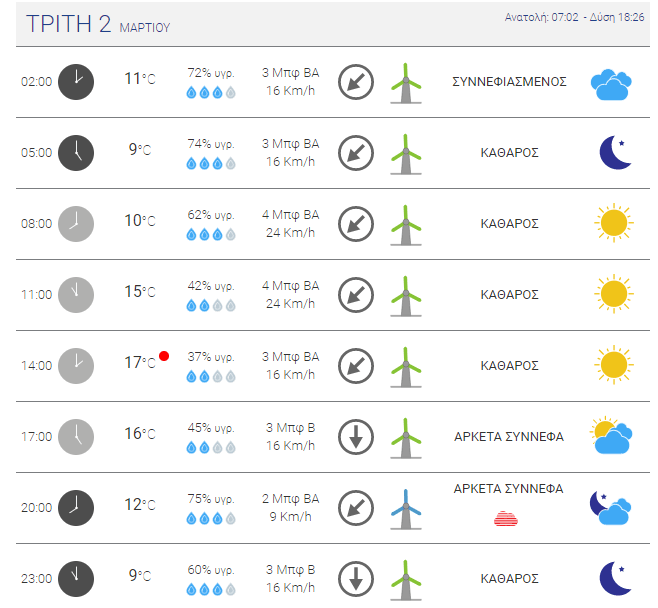Image resolution: width=658 pixels, height=608 pixels.
Task: Click the sun icon in 08:00 row
Action: click(614, 223)
